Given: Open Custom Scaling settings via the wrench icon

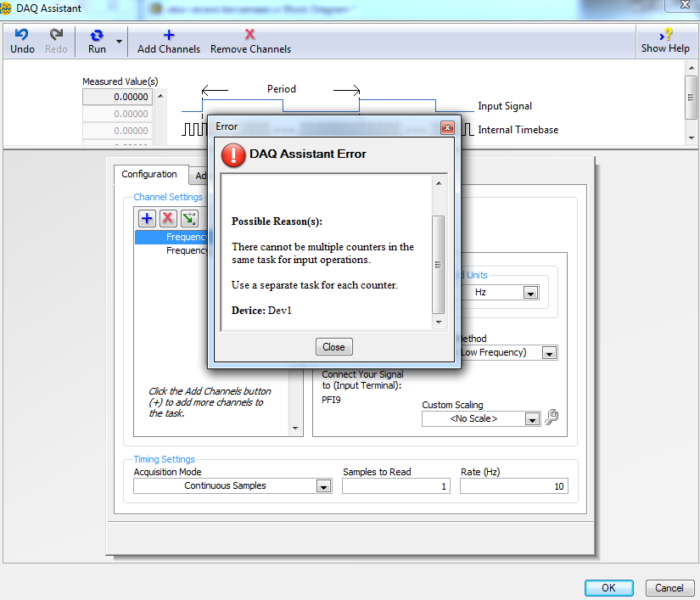Looking at the screenshot, I should pos(551,418).
